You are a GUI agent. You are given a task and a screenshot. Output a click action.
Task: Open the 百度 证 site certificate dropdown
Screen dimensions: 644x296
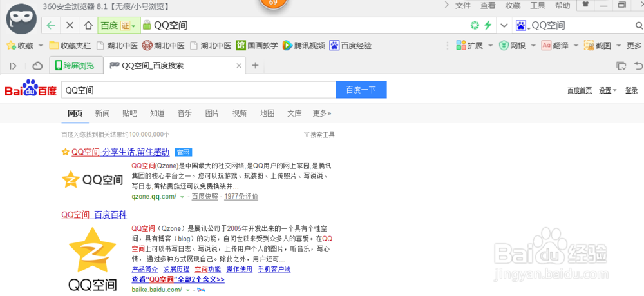[118, 26]
